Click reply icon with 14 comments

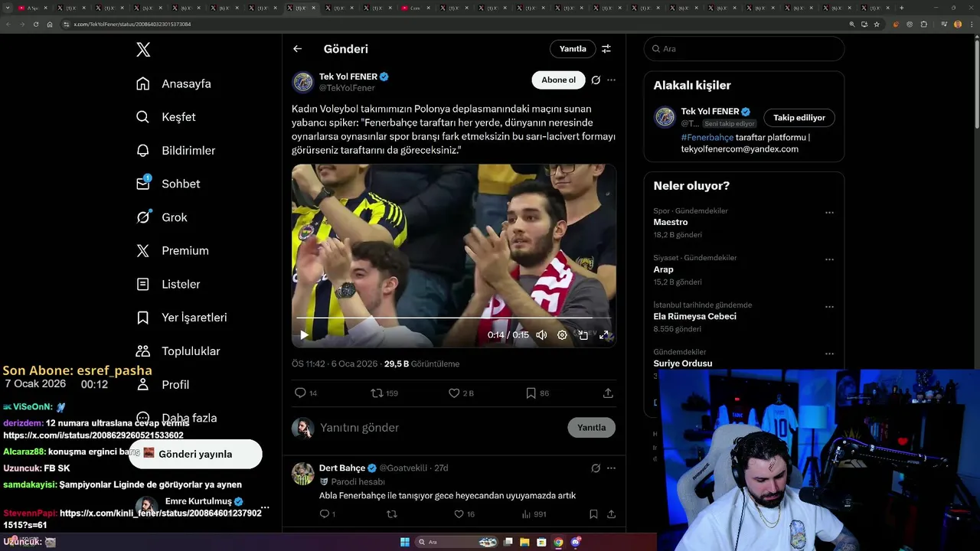point(300,393)
